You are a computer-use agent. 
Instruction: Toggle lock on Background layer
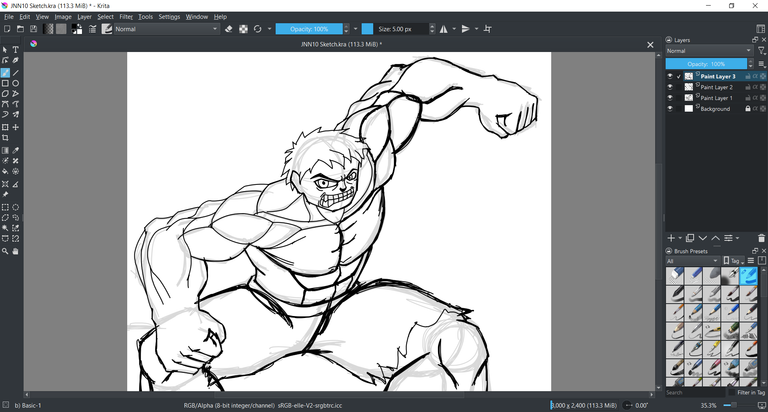[x=748, y=109]
